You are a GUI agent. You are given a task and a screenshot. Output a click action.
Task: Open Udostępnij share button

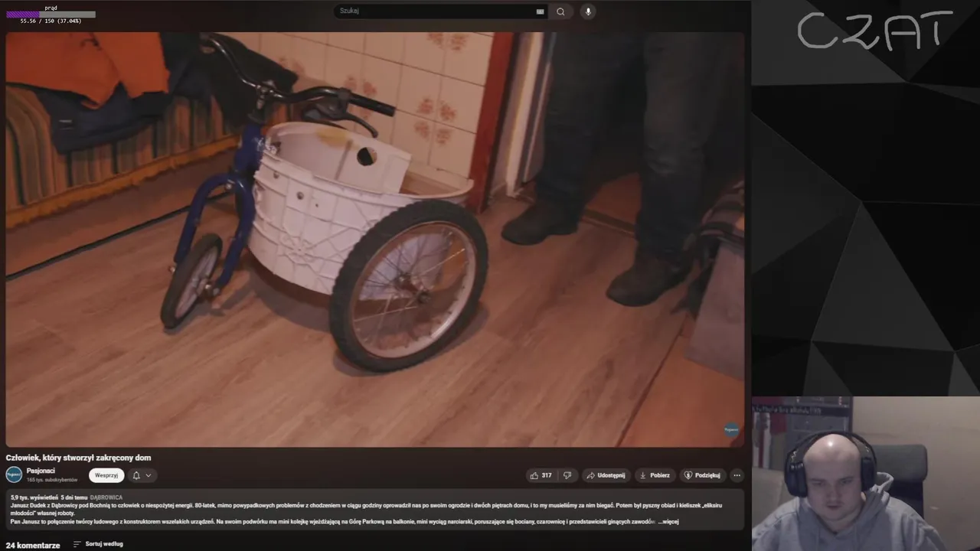click(606, 475)
